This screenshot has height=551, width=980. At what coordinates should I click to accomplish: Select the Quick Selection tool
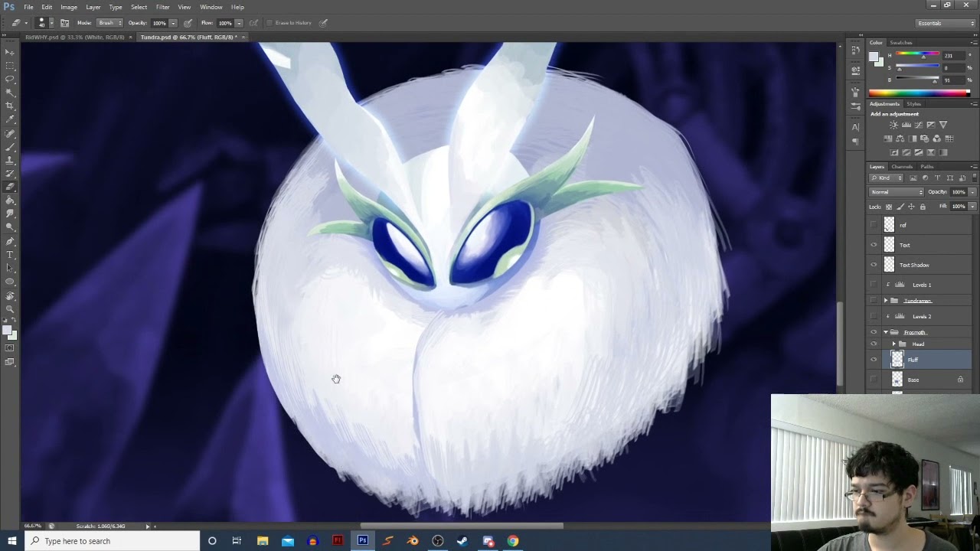click(10, 93)
